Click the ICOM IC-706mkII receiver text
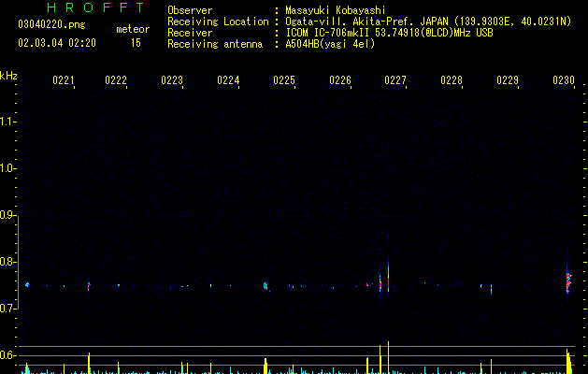588x374 pixels. click(x=389, y=33)
